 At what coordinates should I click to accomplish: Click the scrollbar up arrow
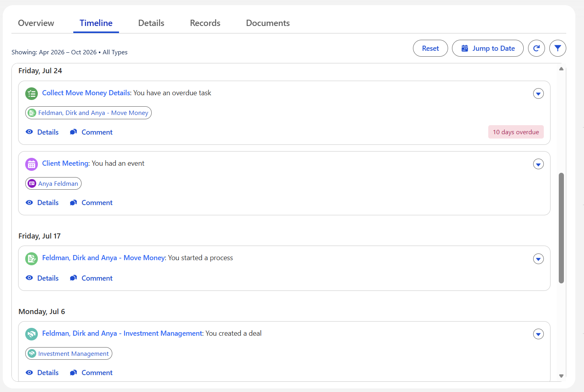(561, 69)
